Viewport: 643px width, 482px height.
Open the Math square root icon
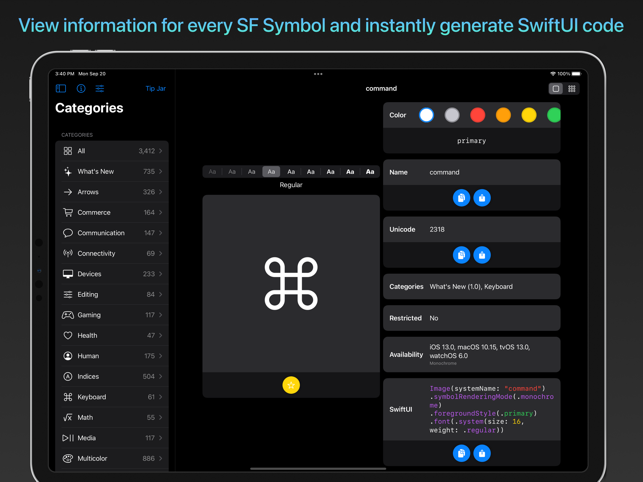[x=68, y=418]
